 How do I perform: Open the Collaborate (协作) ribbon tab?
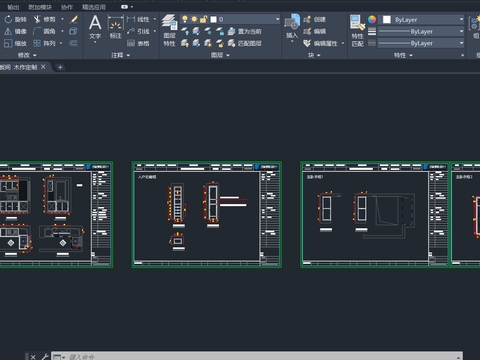pyautogui.click(x=67, y=7)
